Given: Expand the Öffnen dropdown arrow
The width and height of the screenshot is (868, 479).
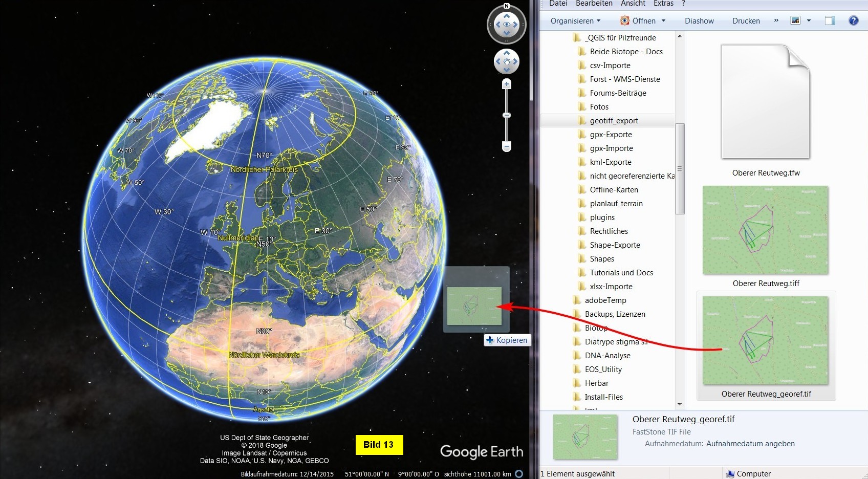Looking at the screenshot, I should pyautogui.click(x=664, y=21).
